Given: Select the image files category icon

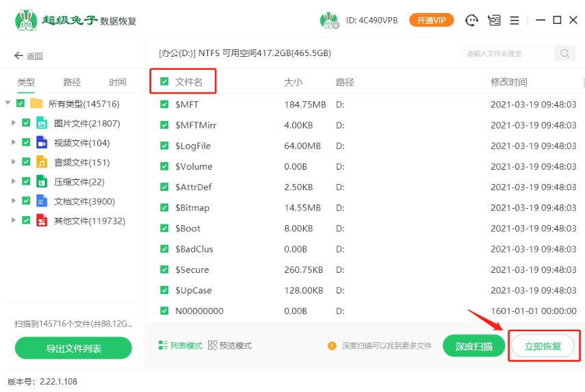Looking at the screenshot, I should tap(42, 123).
